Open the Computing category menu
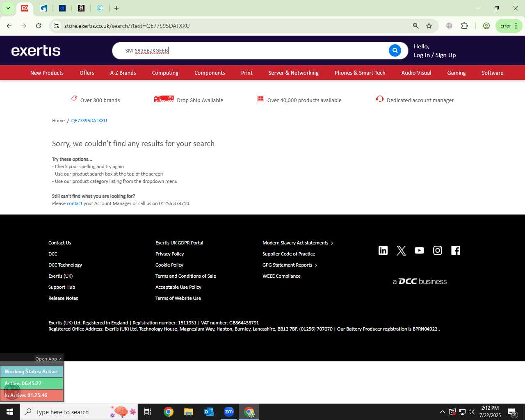Screen dimensions: 525x420 [165, 73]
